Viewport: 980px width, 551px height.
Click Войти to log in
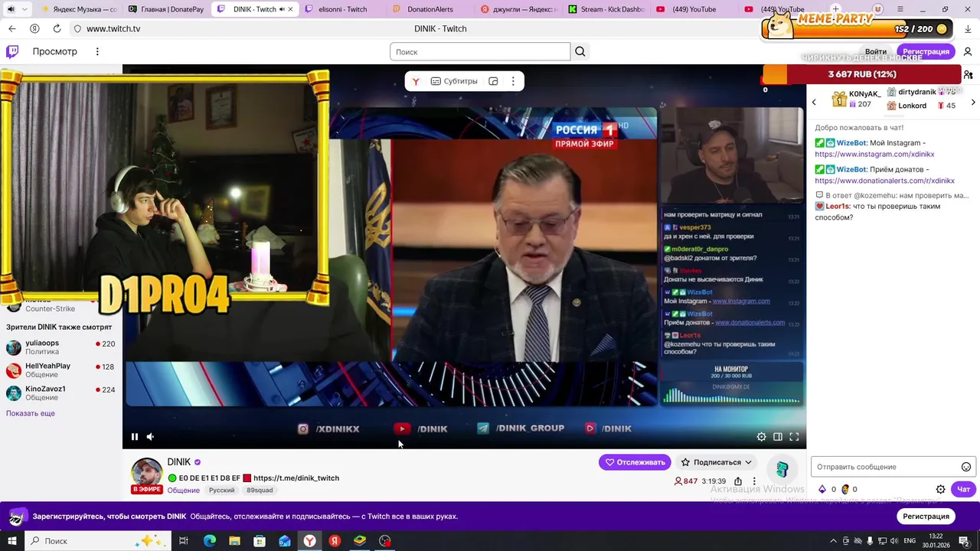(876, 51)
